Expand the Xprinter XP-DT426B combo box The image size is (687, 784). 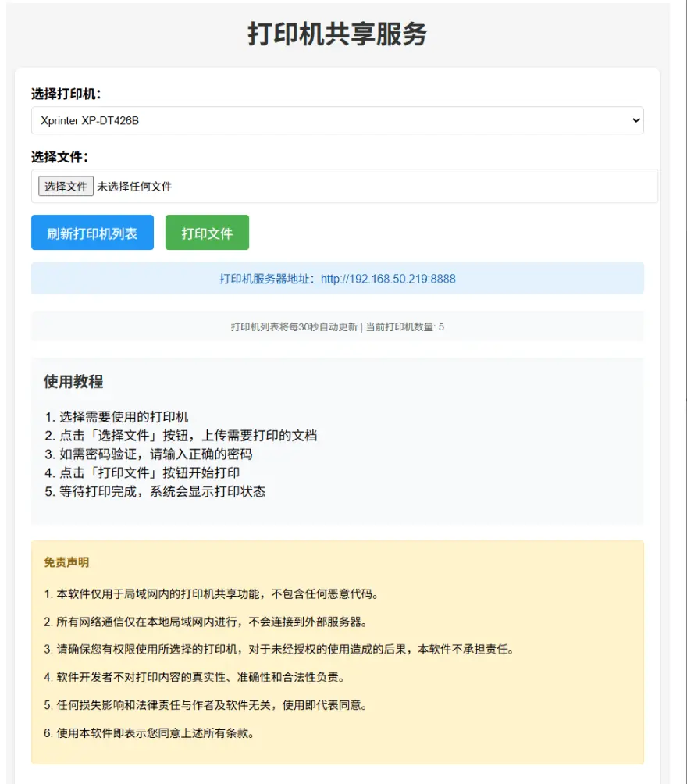pyautogui.click(x=336, y=120)
